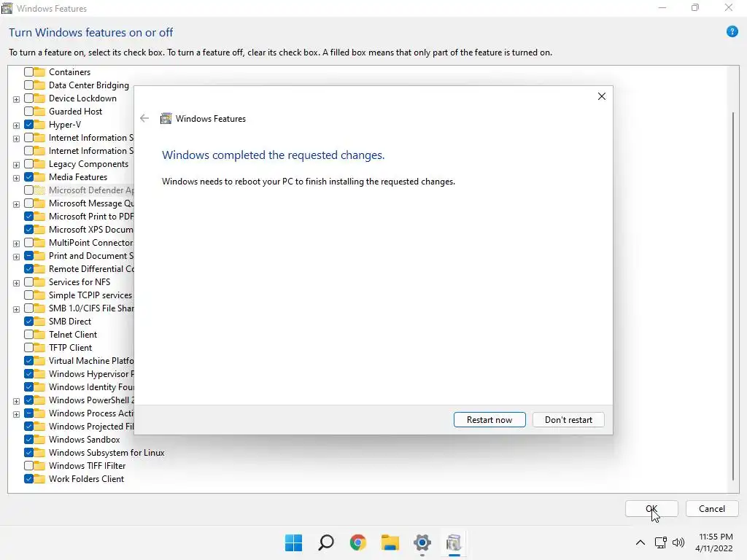Click the Guarded Host folder icon

pyautogui.click(x=39, y=112)
